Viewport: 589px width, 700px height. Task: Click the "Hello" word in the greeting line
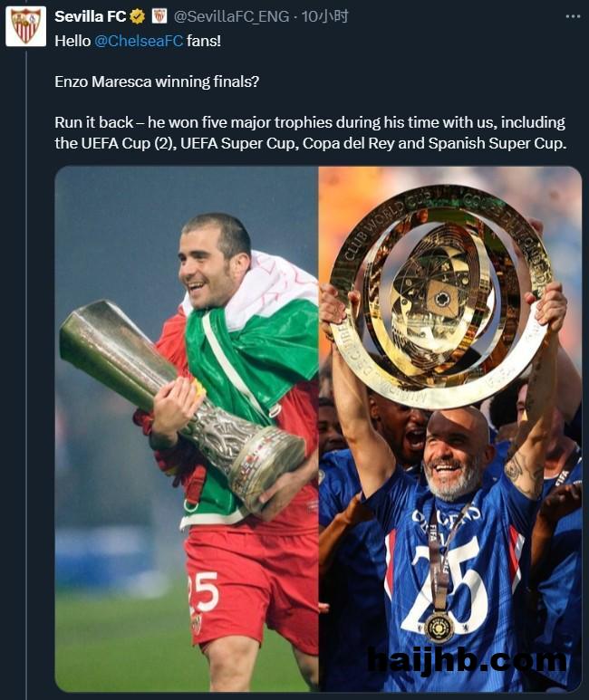tap(72, 40)
